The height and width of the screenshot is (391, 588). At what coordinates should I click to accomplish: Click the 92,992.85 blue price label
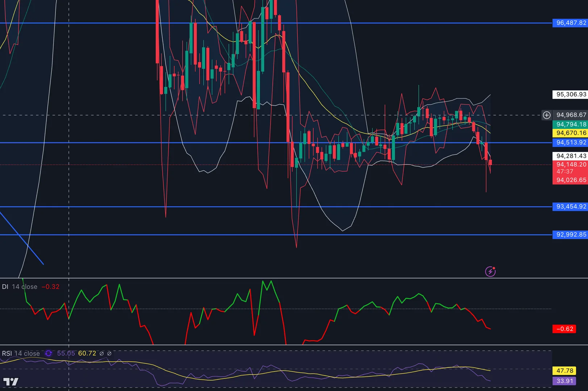570,235
